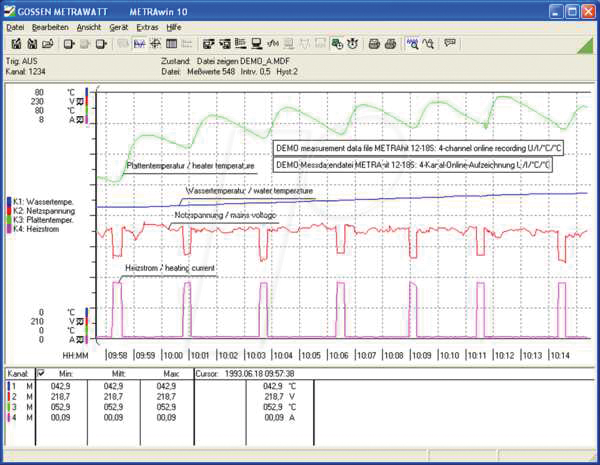The height and width of the screenshot is (465, 600).
Task: Toggle the checkbox beside the Min column header
Action: click(x=40, y=374)
